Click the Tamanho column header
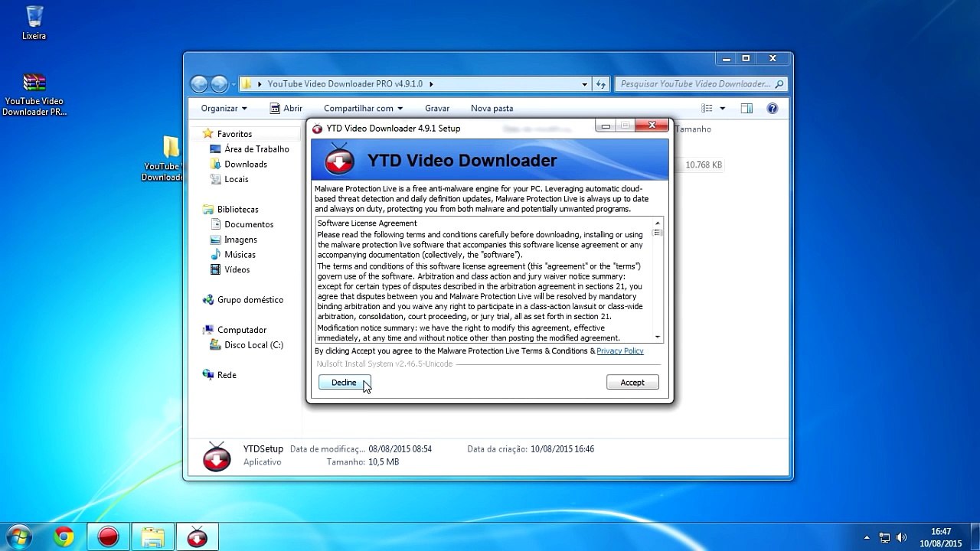The width and height of the screenshot is (980, 551). coord(693,129)
